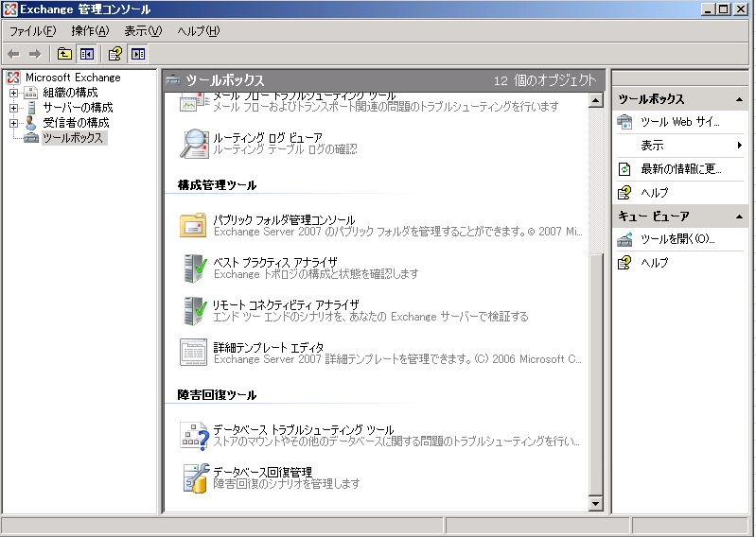Screen dimensions: 756x537
Task: Click 受信者の構成 tree label
Action: tap(77, 123)
